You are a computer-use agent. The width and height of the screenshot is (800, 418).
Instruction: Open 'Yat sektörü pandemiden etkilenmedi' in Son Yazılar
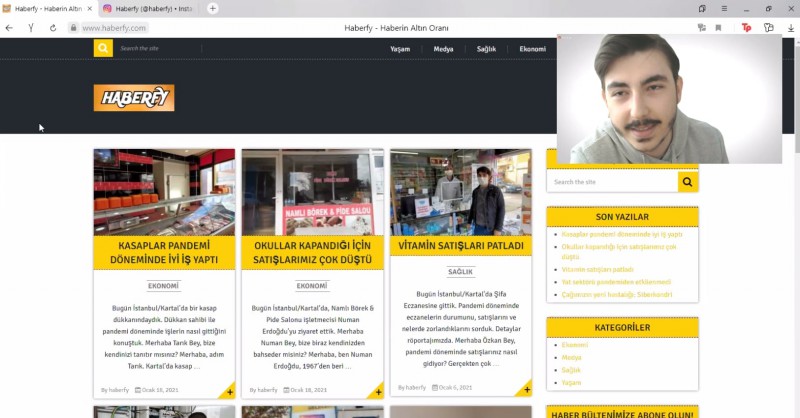point(616,282)
